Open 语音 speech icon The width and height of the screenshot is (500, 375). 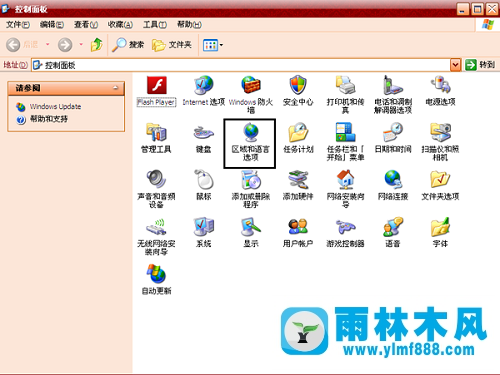(393, 233)
